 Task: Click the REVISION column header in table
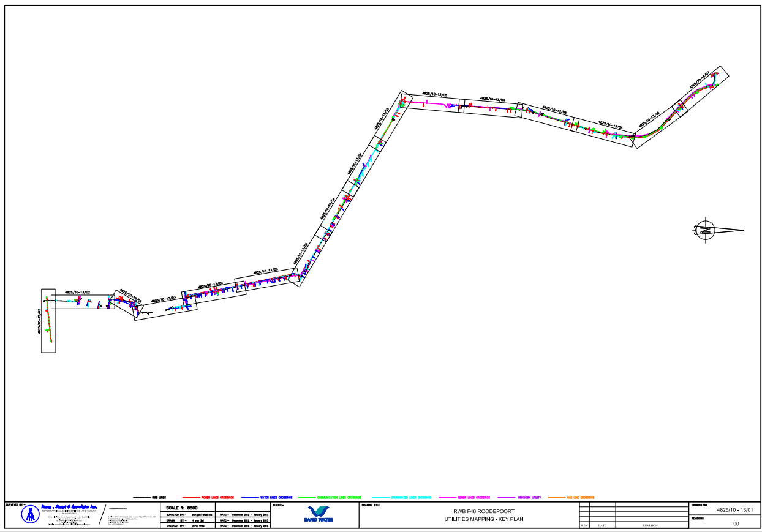point(649,525)
